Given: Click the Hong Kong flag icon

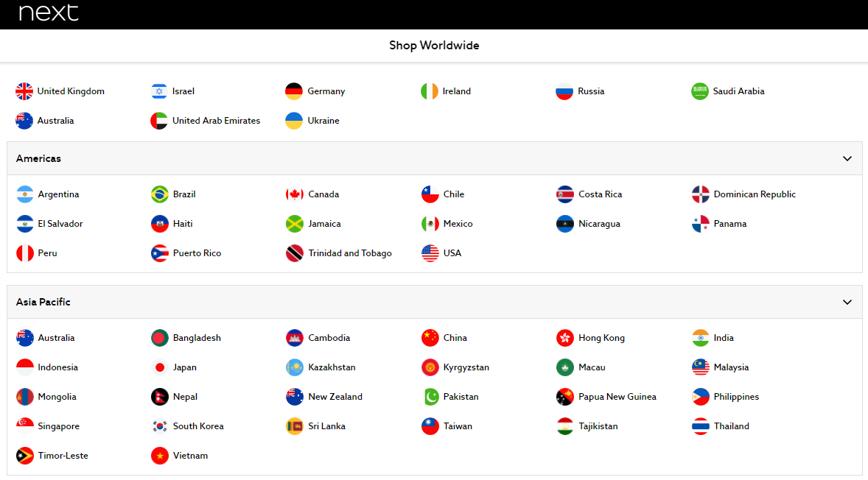Looking at the screenshot, I should click(565, 337).
